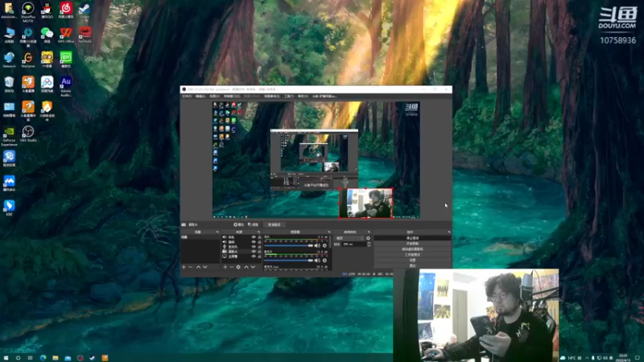
Task: Move selected source down in Sources list
Action: (x=253, y=267)
